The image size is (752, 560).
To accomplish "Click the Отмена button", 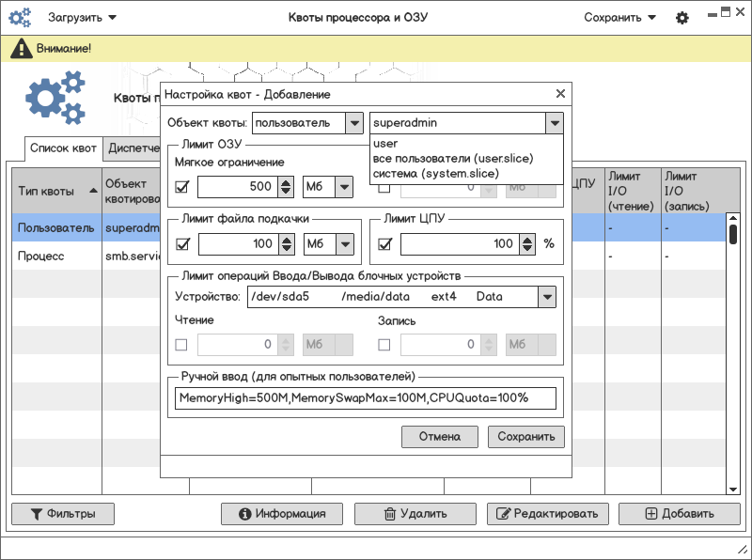I will (x=439, y=437).
